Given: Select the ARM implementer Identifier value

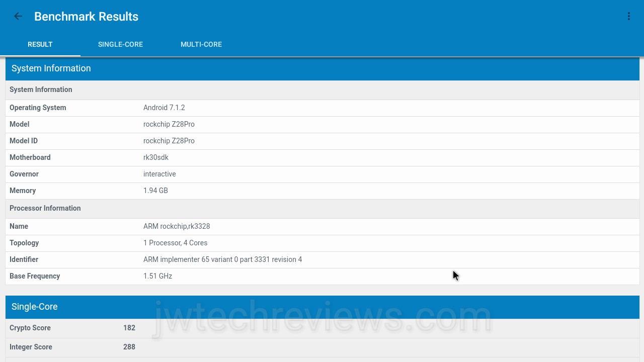Looking at the screenshot, I should (x=222, y=259).
